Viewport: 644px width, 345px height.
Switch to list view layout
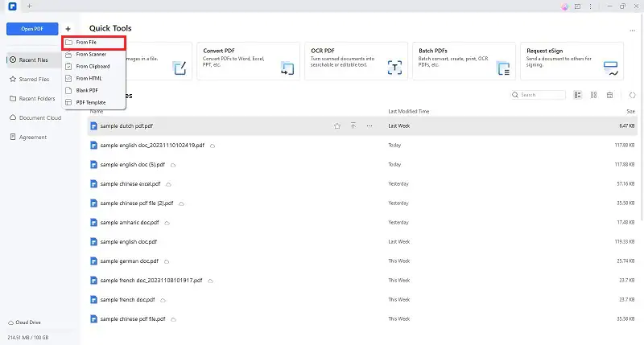pyautogui.click(x=577, y=95)
